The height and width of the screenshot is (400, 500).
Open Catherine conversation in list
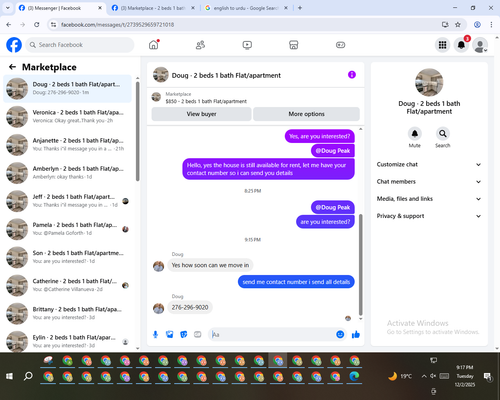[67, 286]
